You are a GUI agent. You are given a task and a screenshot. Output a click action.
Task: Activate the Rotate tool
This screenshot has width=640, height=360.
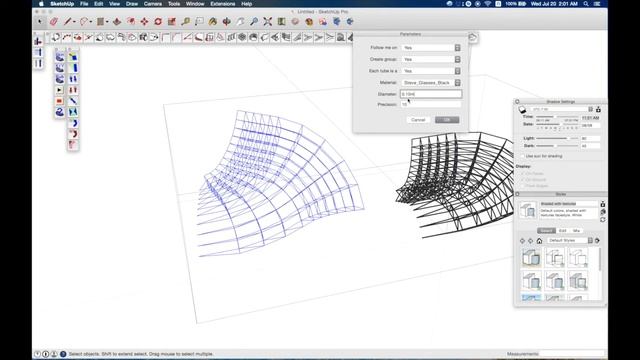pos(158,21)
